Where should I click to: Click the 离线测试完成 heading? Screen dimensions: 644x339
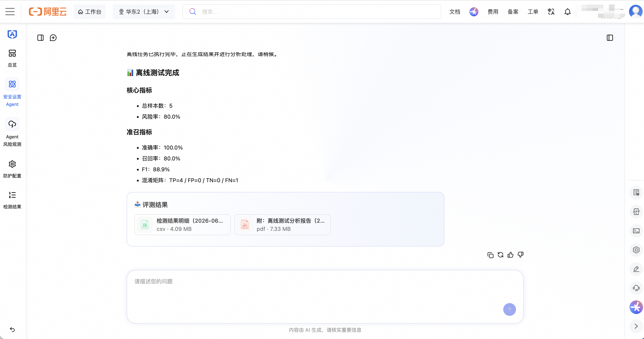[153, 73]
